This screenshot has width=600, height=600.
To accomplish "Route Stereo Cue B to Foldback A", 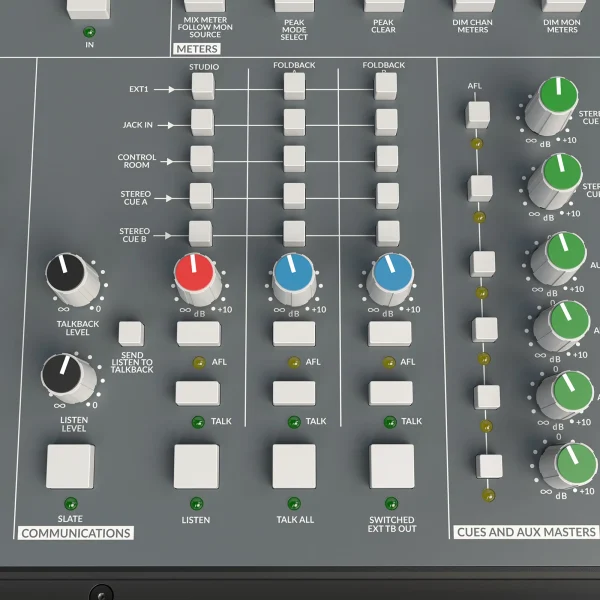I will (294, 233).
